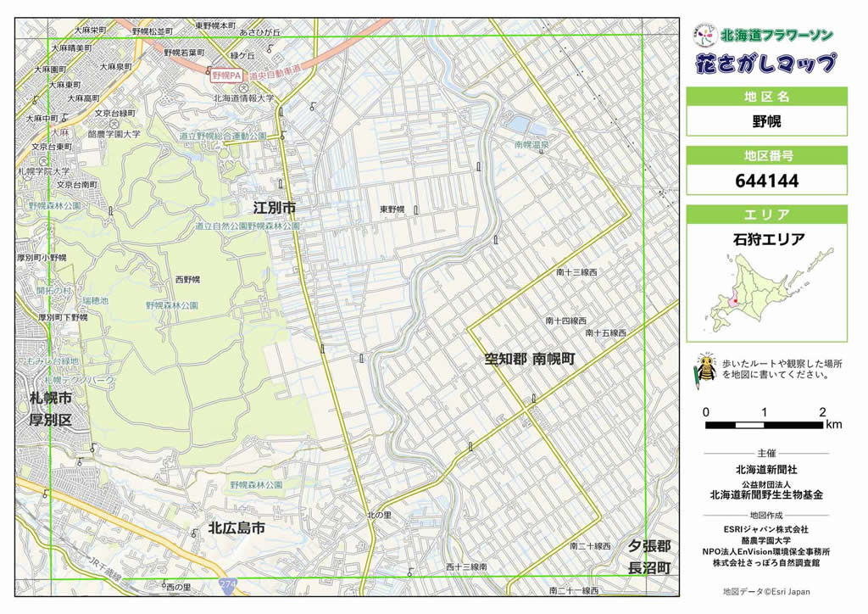Click the 野幌PA parking area marker
Viewport: 868px width, 614px height.
click(226, 75)
